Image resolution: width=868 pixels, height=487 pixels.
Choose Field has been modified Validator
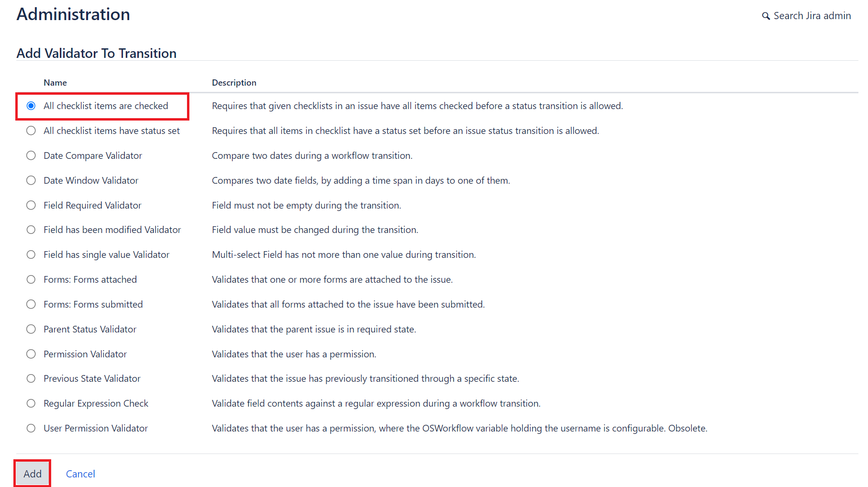pos(31,230)
